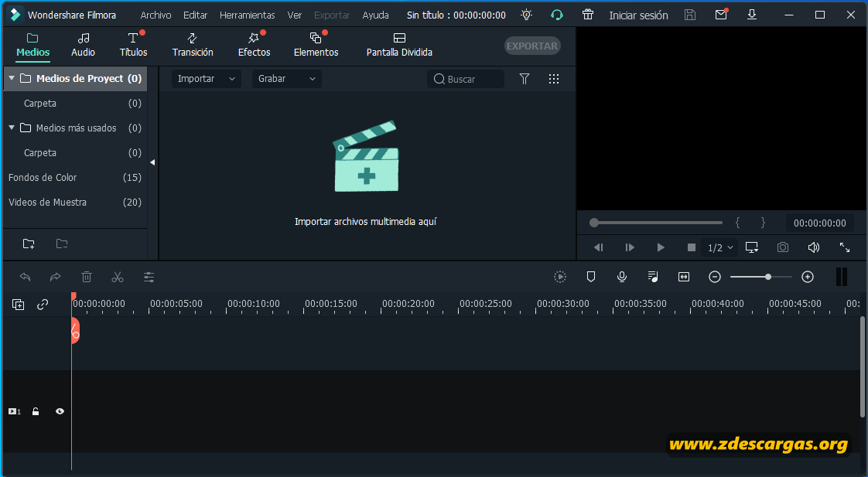Click the mark-in left brace
The image size is (868, 477).
tap(737, 223)
